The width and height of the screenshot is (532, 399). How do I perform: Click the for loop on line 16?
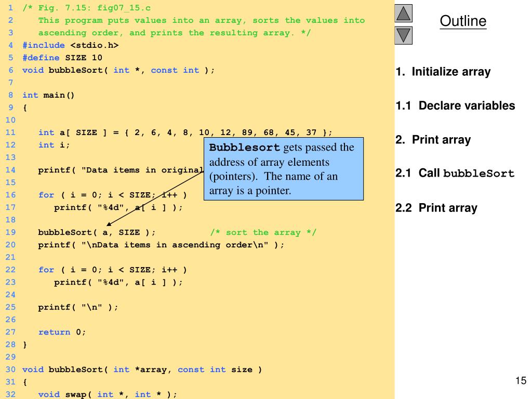pos(113,195)
